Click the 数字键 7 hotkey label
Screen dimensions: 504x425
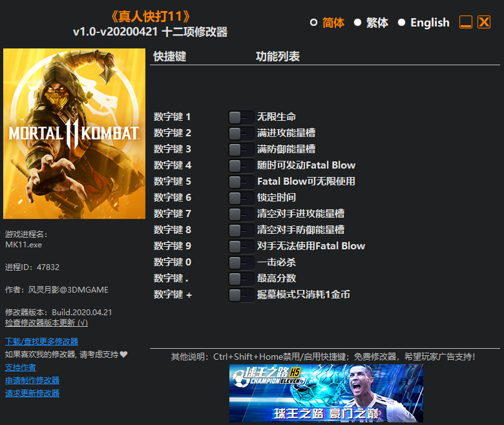tap(173, 213)
